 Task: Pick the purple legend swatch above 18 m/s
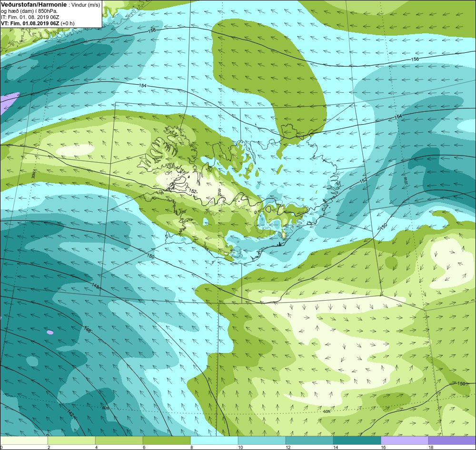[452, 440]
